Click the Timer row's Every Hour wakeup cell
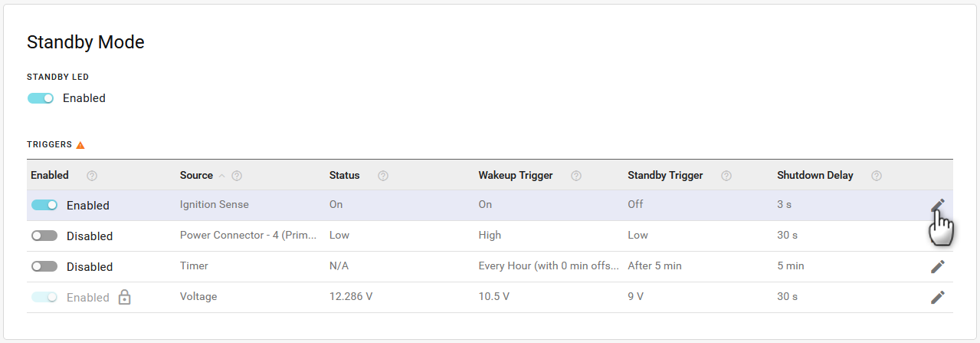 click(x=548, y=266)
